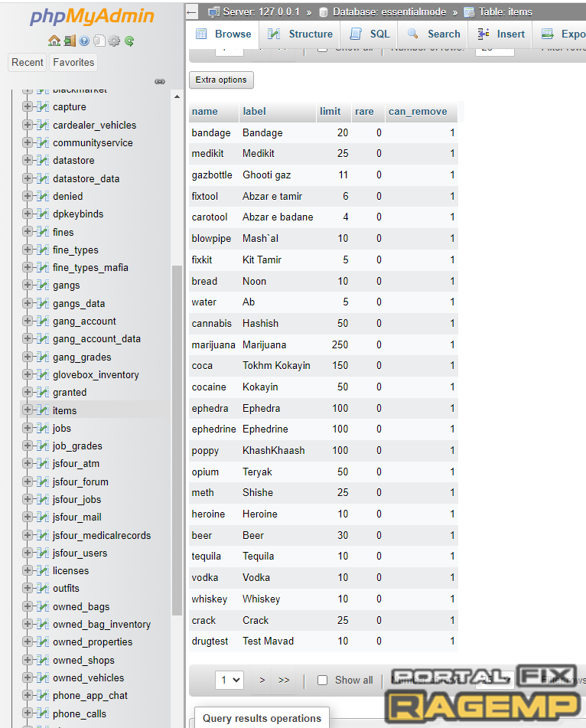Image resolution: width=586 pixels, height=728 pixels.
Task: Sort by the can_remove column header
Action: pyautogui.click(x=418, y=112)
